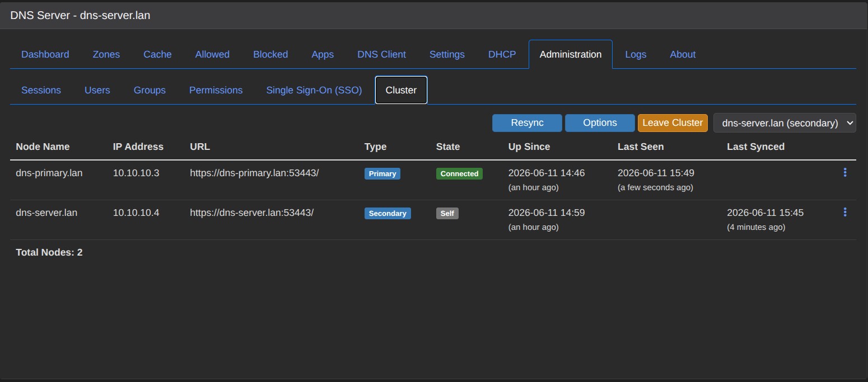Click the Self state badge
The width and height of the screenshot is (868, 382).
pyautogui.click(x=447, y=213)
